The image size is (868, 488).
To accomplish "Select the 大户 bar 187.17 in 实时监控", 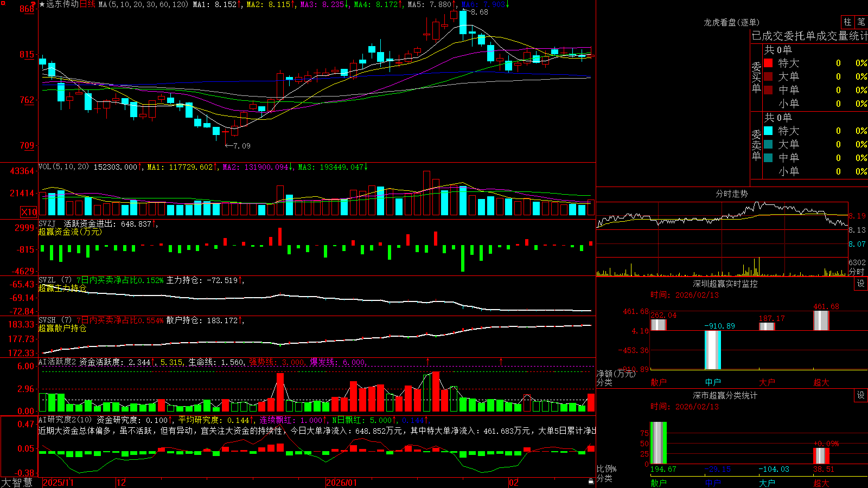I will click(767, 326).
